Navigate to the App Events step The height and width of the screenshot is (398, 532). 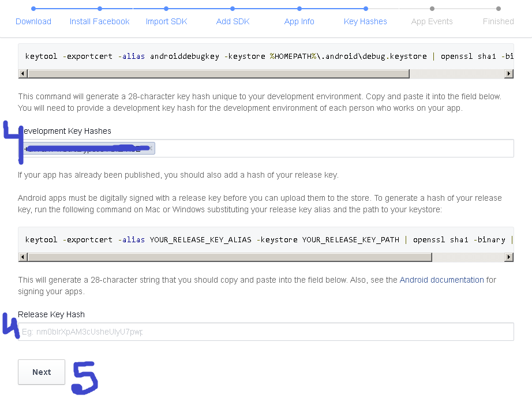tap(431, 21)
